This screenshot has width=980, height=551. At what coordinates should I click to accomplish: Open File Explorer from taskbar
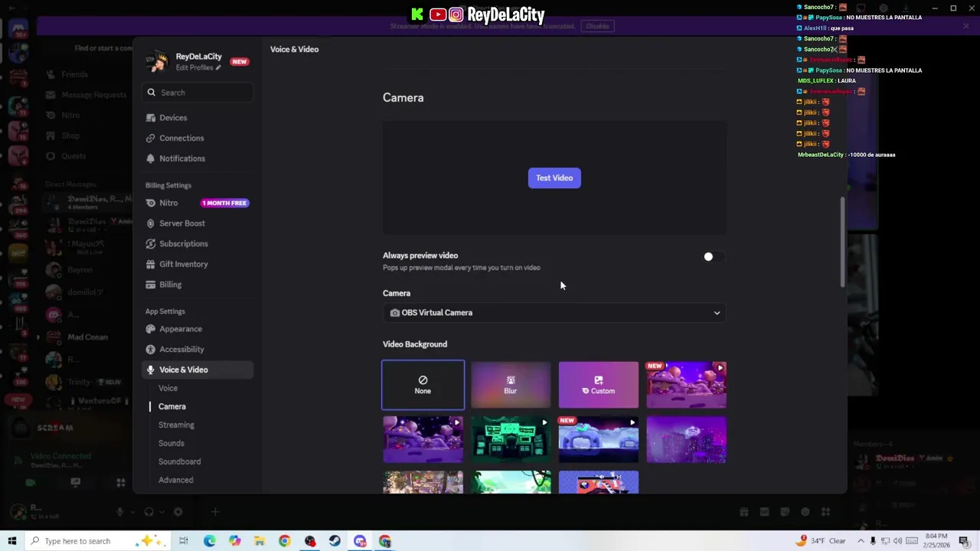[260, 541]
